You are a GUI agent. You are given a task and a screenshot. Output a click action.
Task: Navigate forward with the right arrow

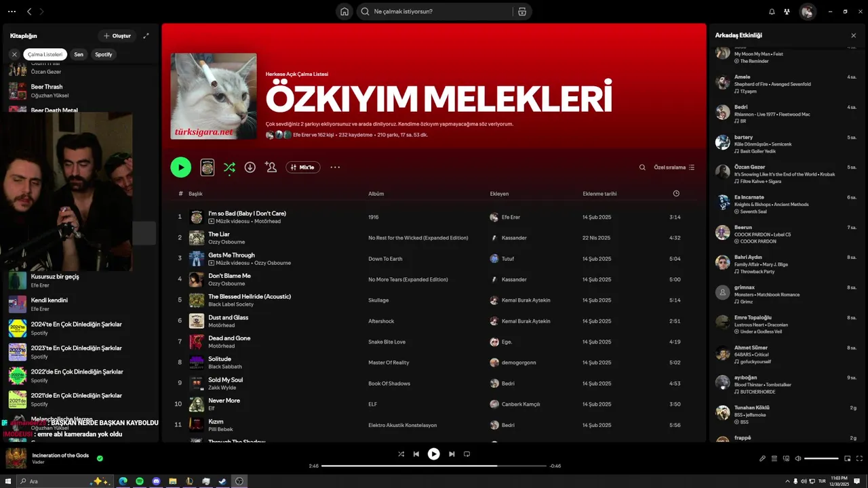42,12
